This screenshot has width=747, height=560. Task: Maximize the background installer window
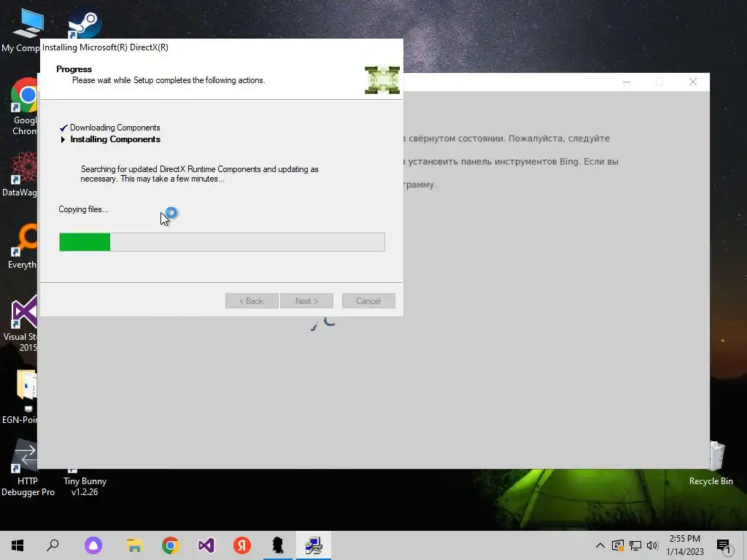point(659,82)
